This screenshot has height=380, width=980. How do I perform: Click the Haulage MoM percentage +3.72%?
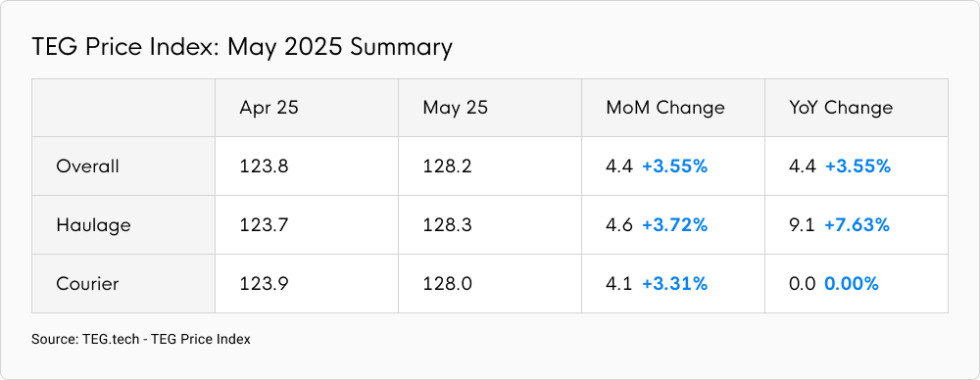click(x=675, y=225)
